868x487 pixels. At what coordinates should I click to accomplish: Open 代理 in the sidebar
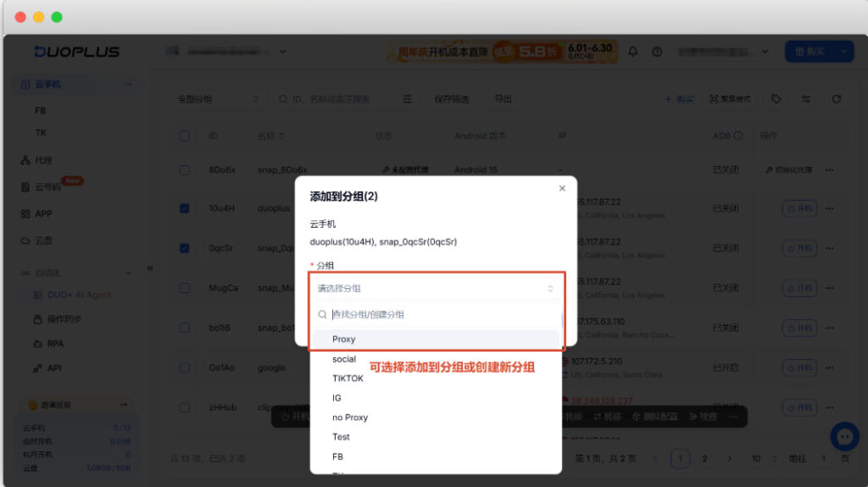click(x=37, y=160)
